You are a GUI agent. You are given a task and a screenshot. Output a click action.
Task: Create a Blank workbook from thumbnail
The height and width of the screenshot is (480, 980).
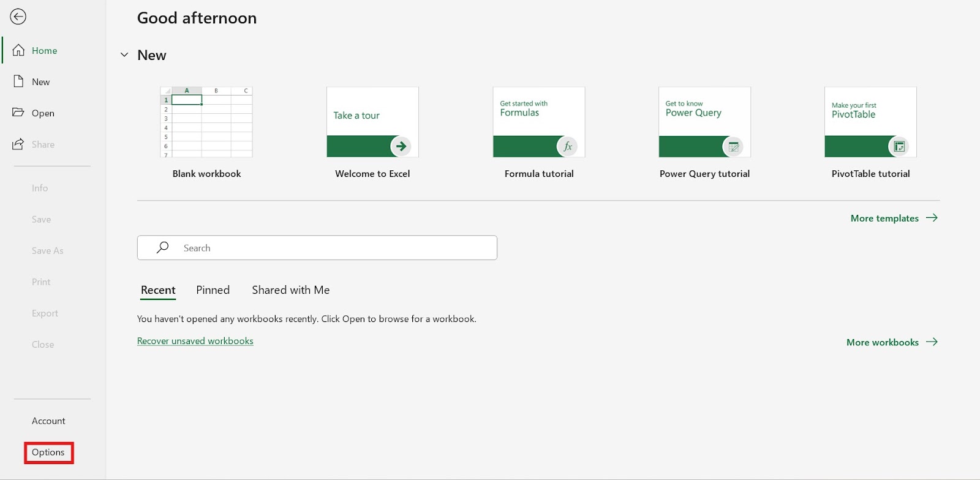point(206,122)
